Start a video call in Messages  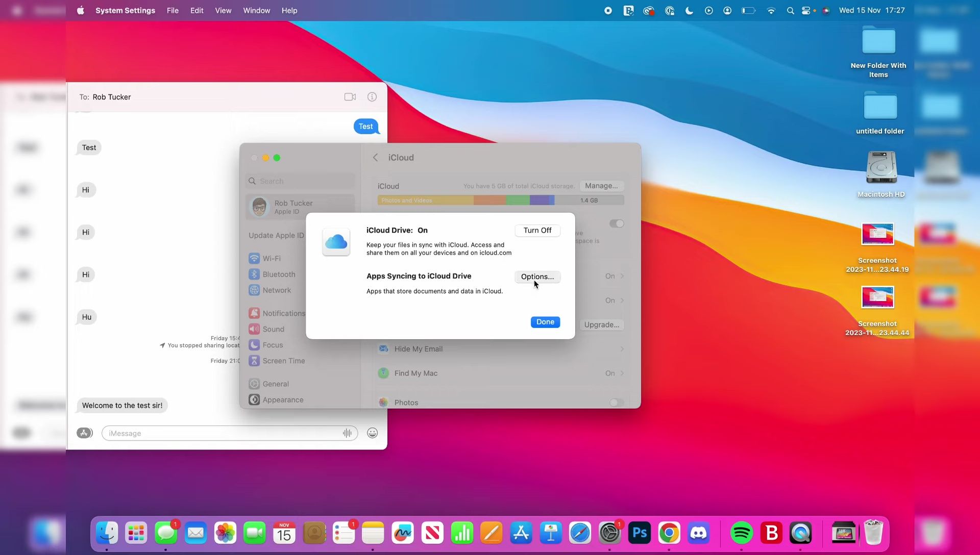pyautogui.click(x=350, y=97)
